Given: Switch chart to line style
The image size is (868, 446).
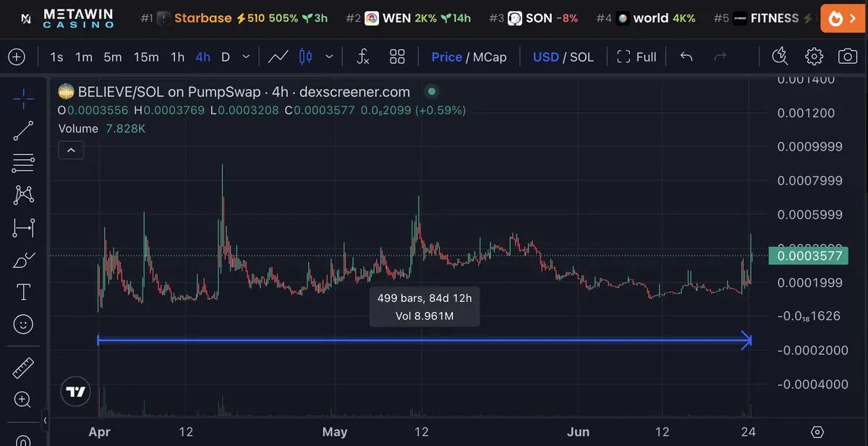Looking at the screenshot, I should coord(278,56).
